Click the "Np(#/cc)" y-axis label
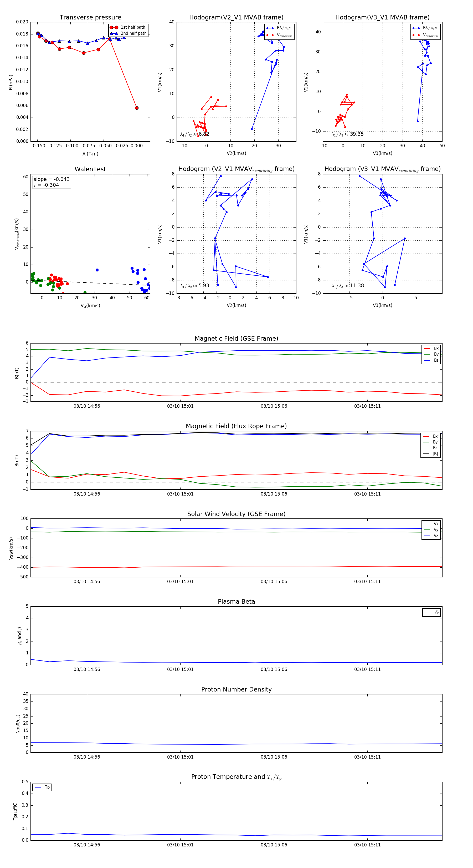 (18, 724)
